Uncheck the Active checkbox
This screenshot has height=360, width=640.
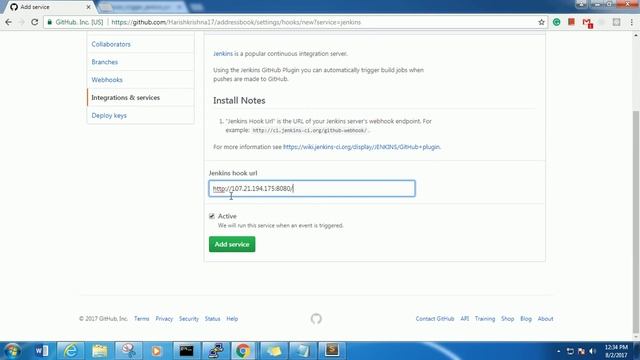tap(212, 216)
